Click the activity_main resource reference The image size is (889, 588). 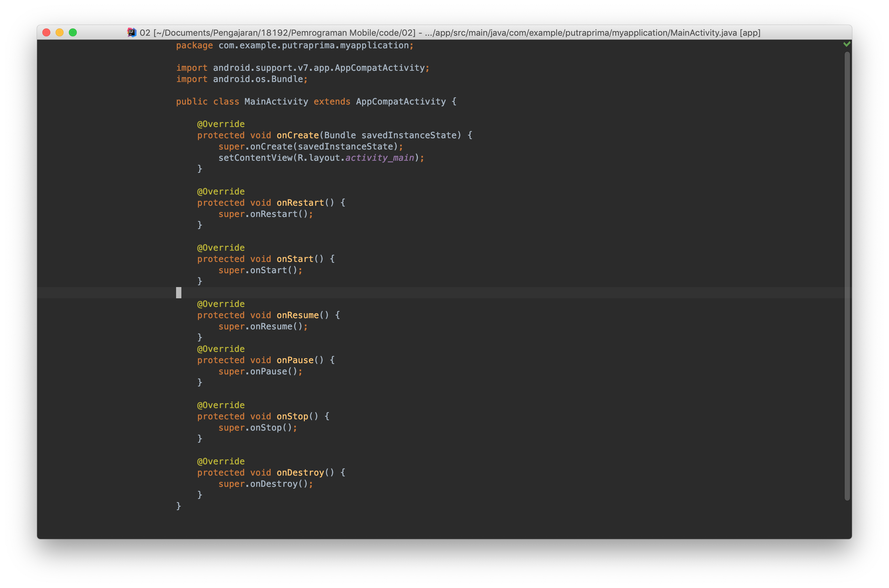point(379,158)
